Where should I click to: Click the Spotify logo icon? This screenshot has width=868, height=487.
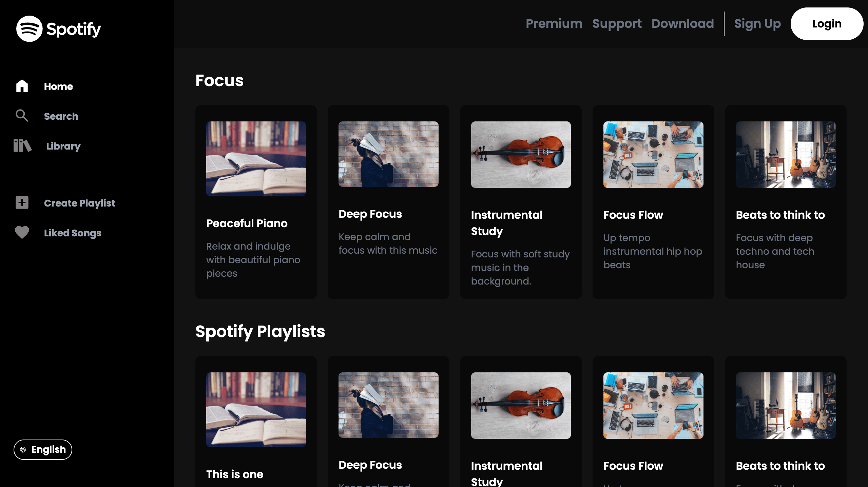[x=30, y=29]
